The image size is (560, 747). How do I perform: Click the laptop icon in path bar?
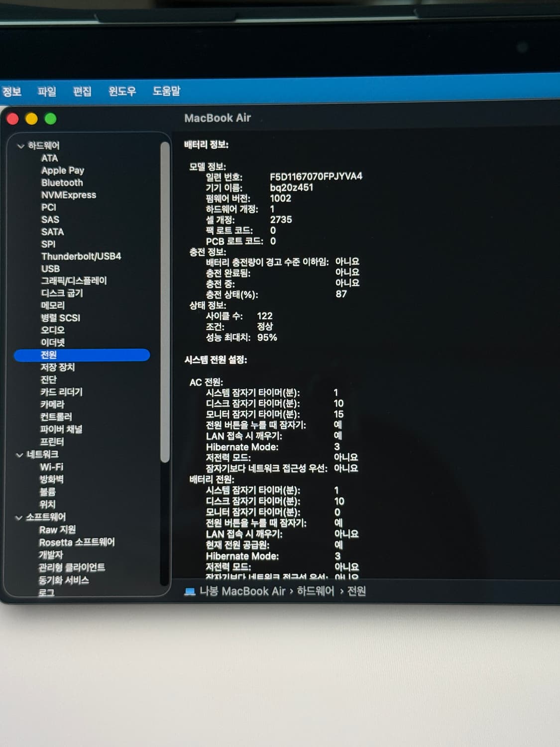(190, 592)
